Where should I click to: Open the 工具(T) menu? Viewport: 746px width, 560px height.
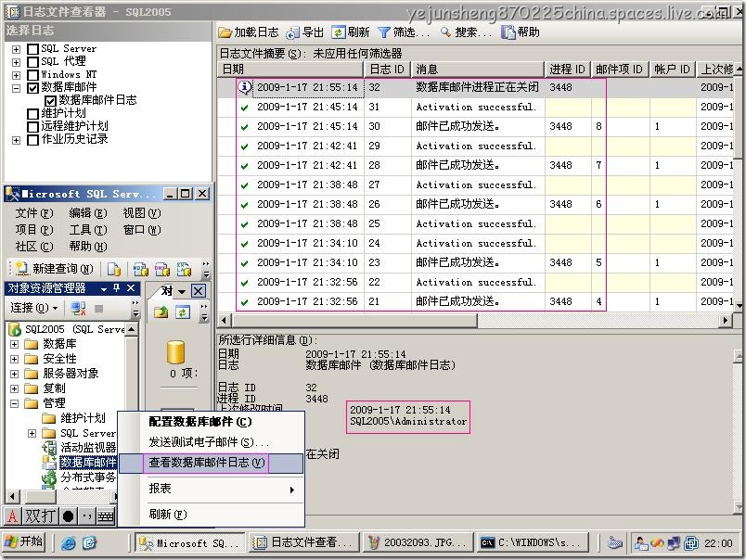click(x=88, y=230)
